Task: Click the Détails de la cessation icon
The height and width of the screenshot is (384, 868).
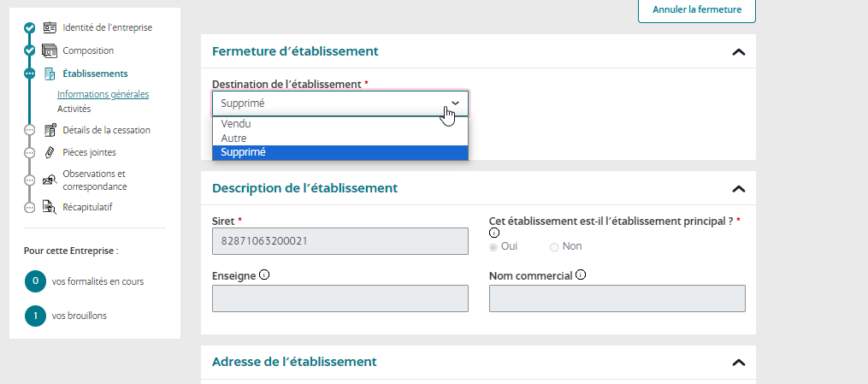Action: click(x=50, y=130)
